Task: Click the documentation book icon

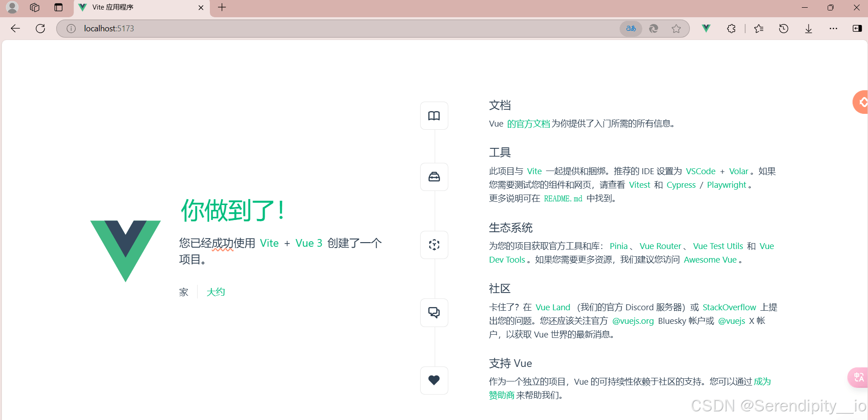Action: 434,116
